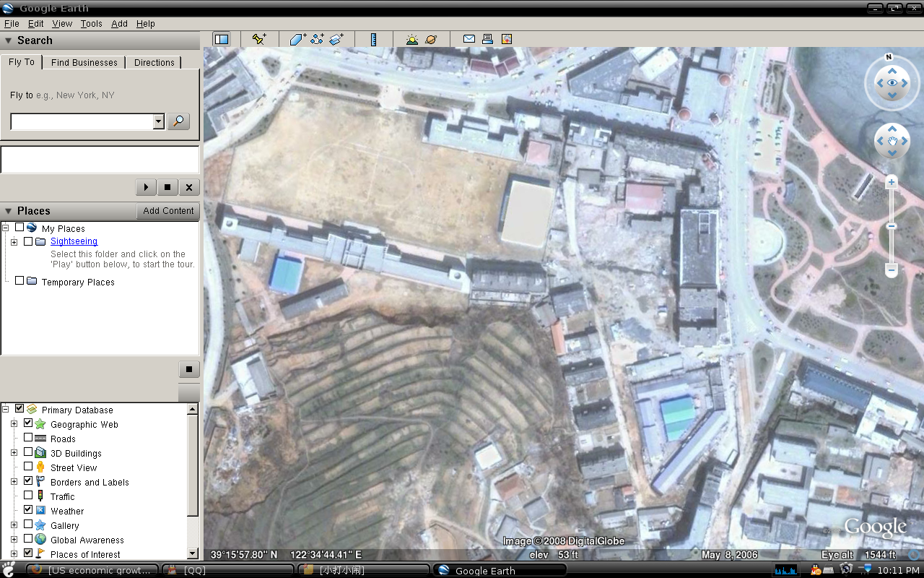Click the Look around eye joystick
Image resolution: width=924 pixels, height=578 pixels.
[892, 83]
